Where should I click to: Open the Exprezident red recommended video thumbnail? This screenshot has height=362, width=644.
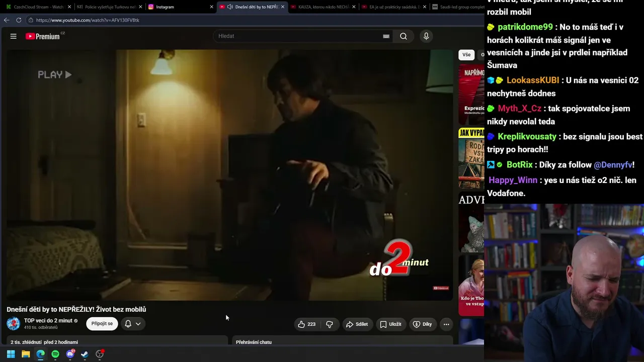click(471, 95)
